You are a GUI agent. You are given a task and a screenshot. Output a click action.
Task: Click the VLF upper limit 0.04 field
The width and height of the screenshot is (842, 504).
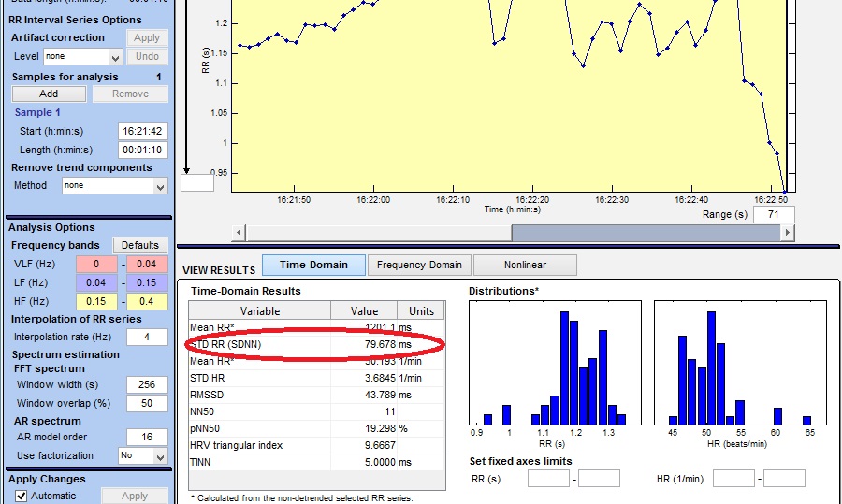pos(147,264)
